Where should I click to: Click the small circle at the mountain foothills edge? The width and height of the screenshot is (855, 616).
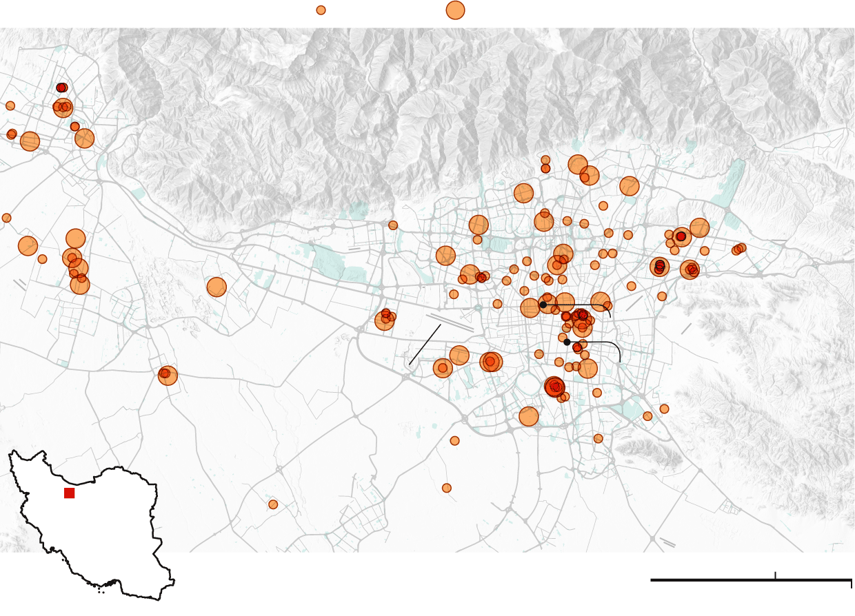click(x=393, y=225)
